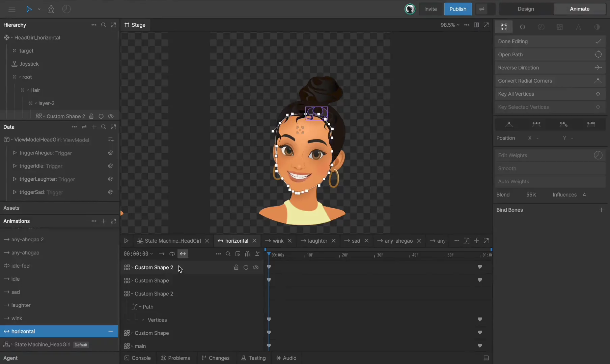Open the zoom 98.5% dropdown
Image resolution: width=610 pixels, height=364 pixels.
[450, 25]
